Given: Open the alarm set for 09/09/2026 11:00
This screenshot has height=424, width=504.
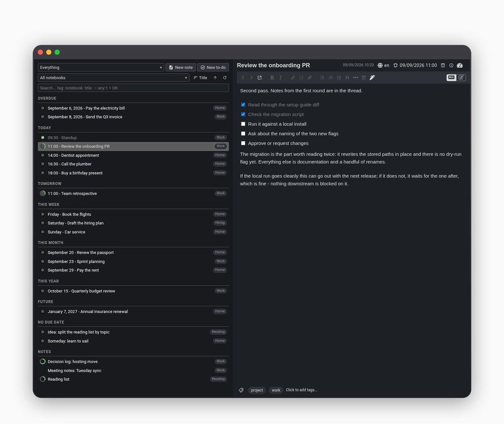Looking at the screenshot, I should click(415, 66).
